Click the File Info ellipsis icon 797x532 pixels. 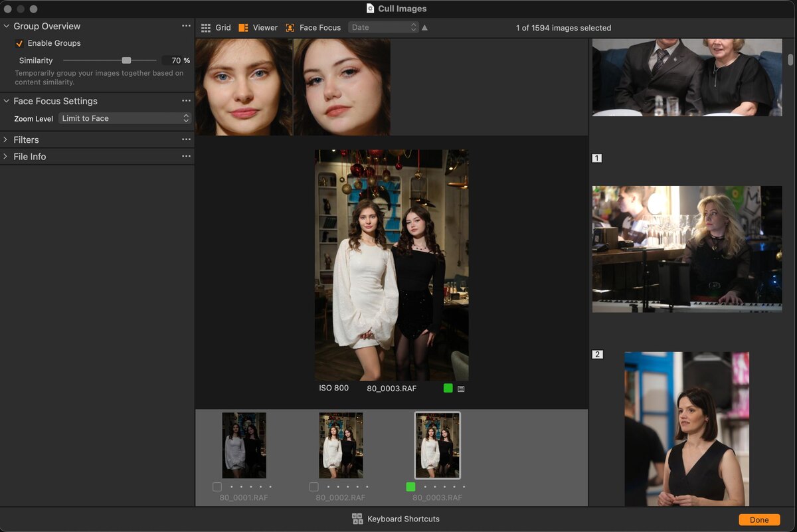click(186, 156)
